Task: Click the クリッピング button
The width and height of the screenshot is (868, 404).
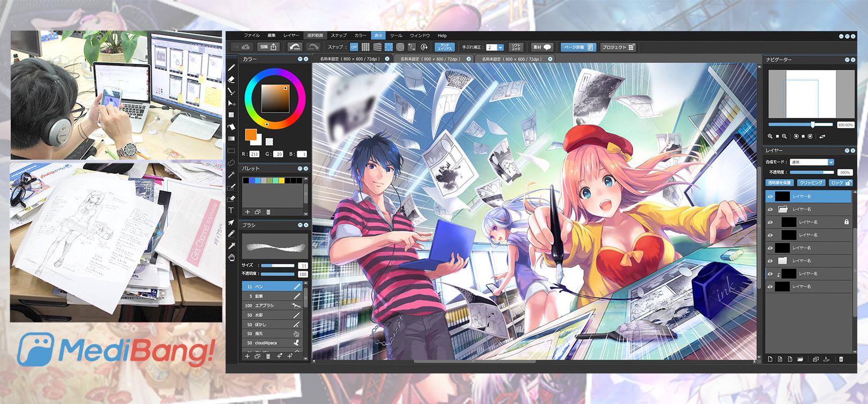Action: coord(811,183)
